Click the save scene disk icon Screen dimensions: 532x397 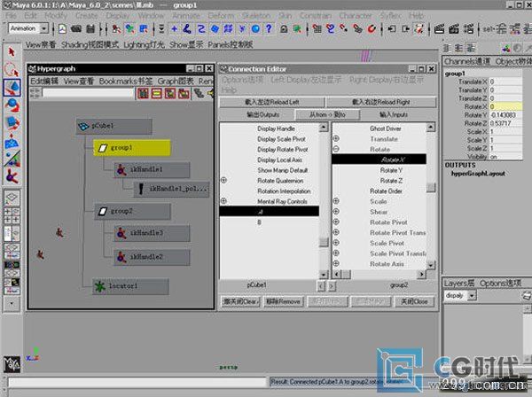click(90, 29)
